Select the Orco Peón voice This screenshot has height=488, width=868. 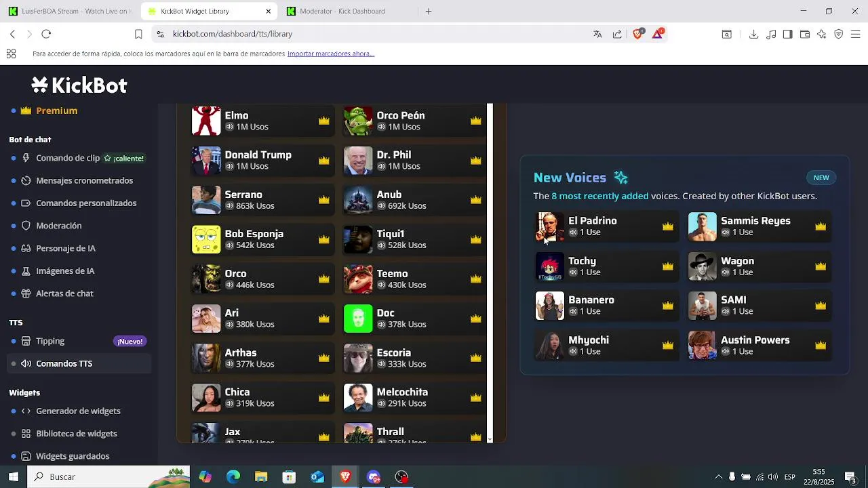tap(414, 121)
